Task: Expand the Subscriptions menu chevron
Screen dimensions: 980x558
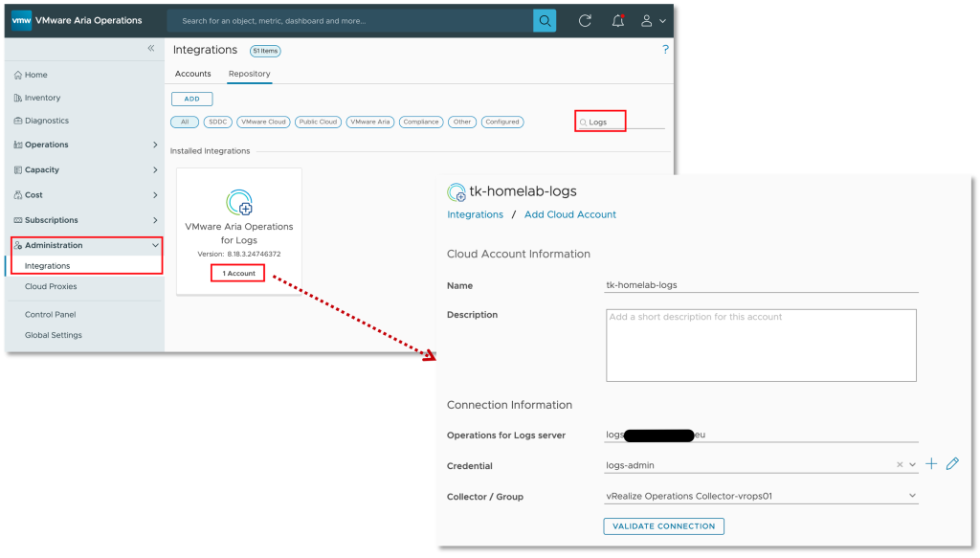Action: (x=155, y=220)
